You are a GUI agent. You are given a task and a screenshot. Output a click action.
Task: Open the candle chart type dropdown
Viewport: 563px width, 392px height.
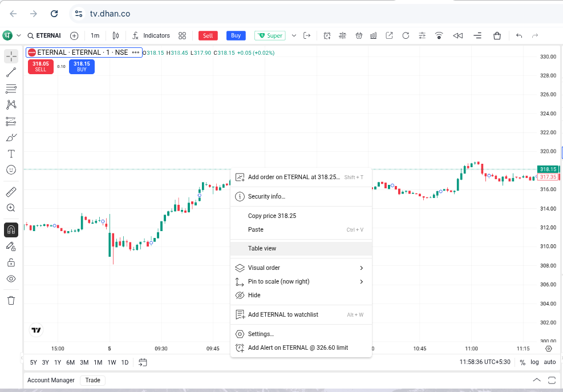point(116,35)
